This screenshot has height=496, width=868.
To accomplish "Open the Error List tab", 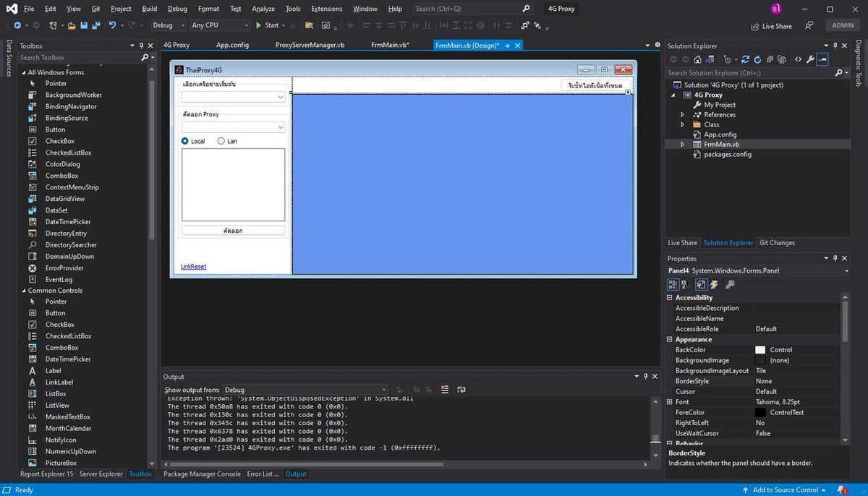I will [x=263, y=474].
